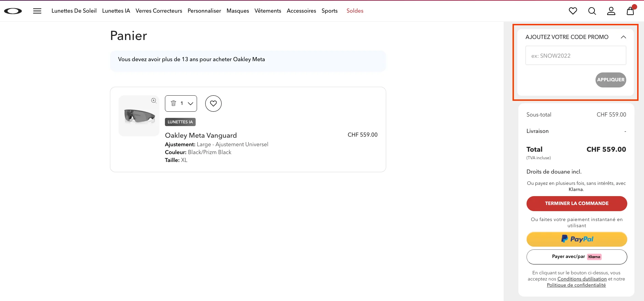
Task: Click the Total CHF 559.00 amount
Action: click(x=606, y=149)
